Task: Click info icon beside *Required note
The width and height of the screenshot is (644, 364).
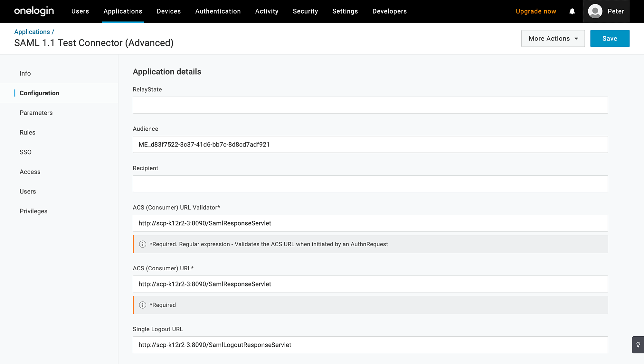Action: tap(143, 305)
